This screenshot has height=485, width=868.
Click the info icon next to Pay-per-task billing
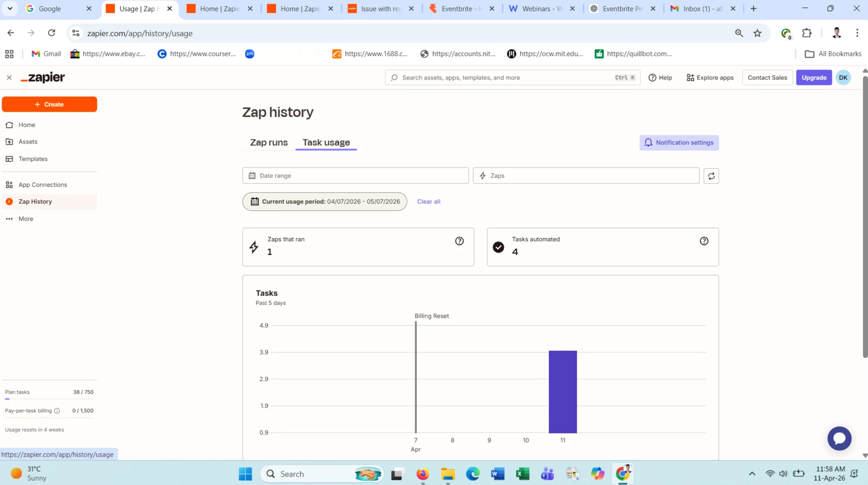(x=57, y=411)
